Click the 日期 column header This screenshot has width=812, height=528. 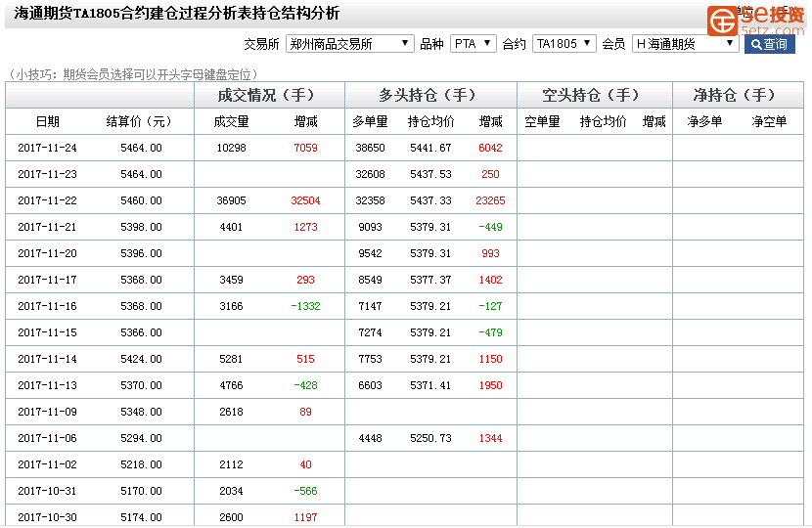(x=48, y=121)
